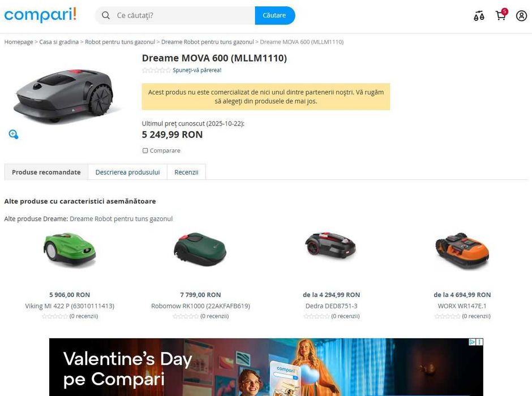Click the Ce căutați? search field

pyautogui.click(x=181, y=15)
